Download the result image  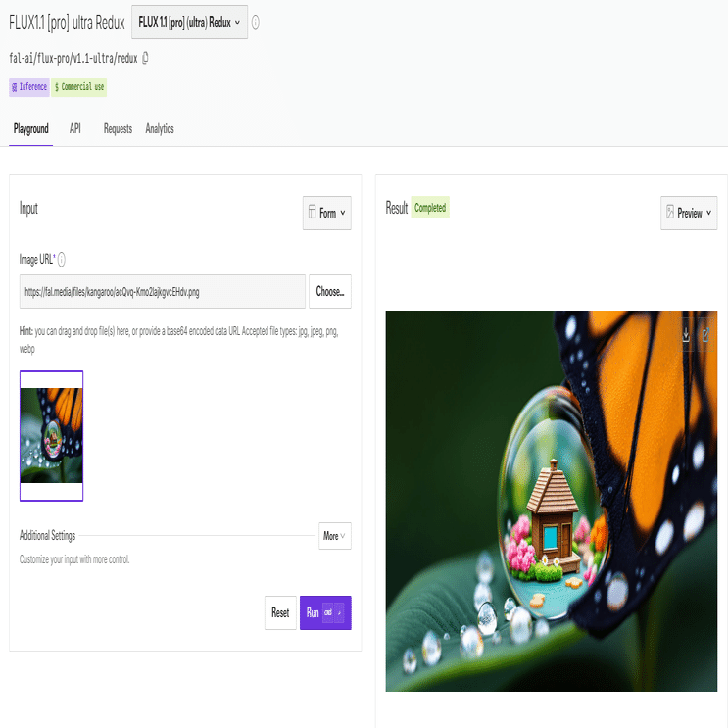tap(686, 334)
